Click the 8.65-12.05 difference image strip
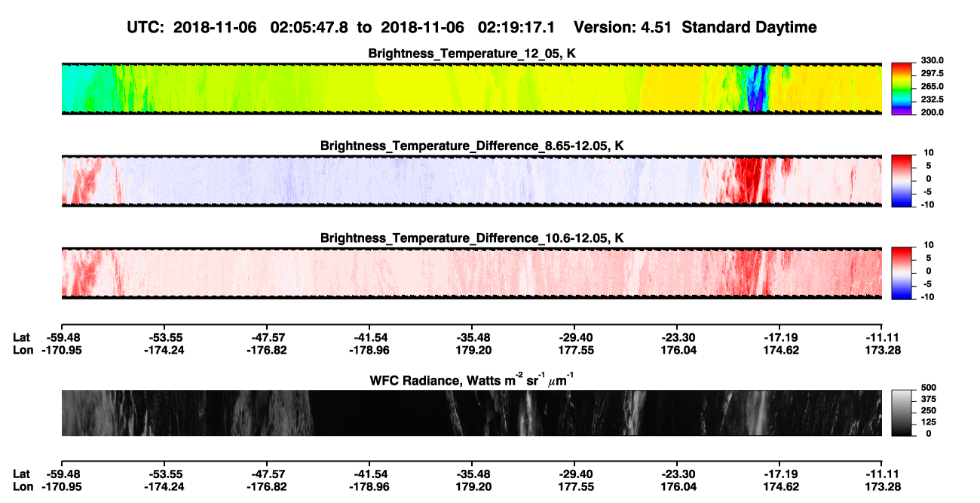This screenshot has height=503, width=980. tap(472, 180)
